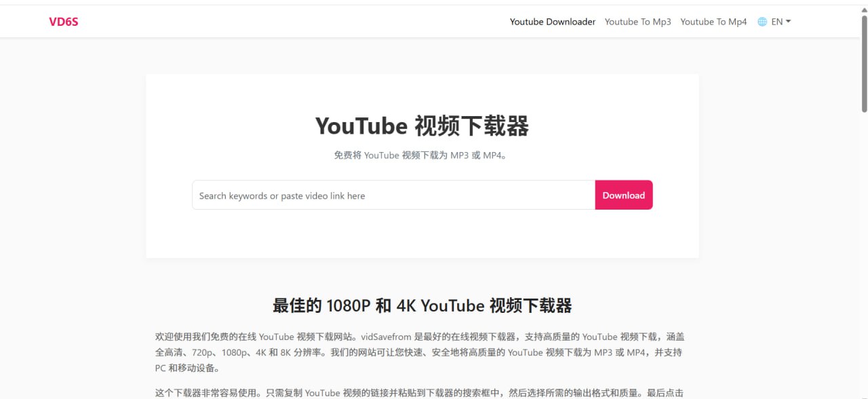
Task: Click the caret next to EN
Action: point(788,21)
